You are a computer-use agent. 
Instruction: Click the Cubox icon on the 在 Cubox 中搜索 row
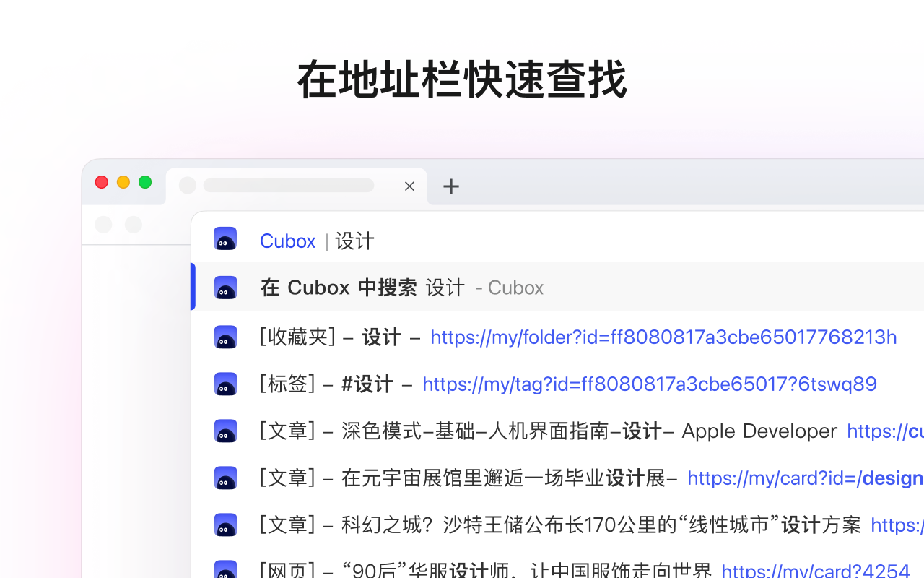click(x=226, y=287)
